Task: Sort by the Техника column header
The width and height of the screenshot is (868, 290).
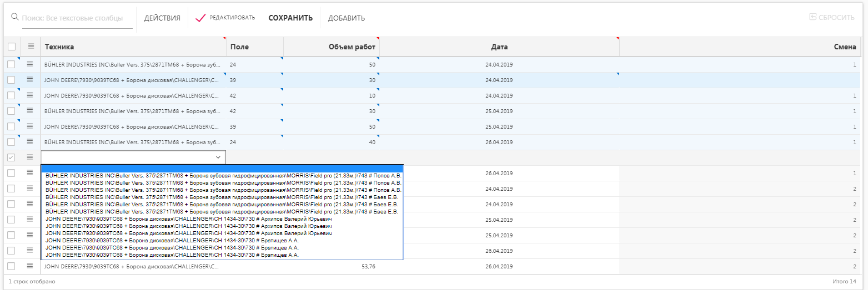Action: [133, 47]
